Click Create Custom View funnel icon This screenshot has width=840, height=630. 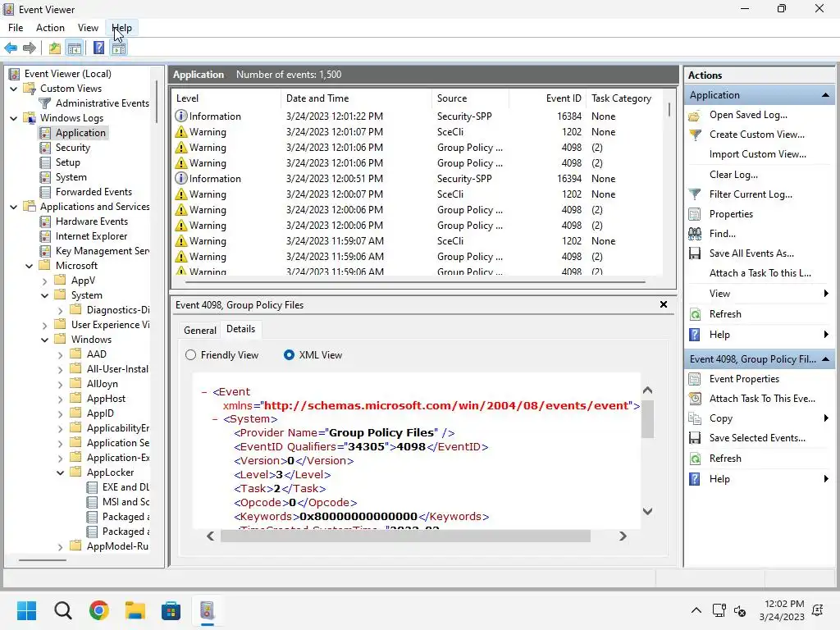click(x=694, y=135)
